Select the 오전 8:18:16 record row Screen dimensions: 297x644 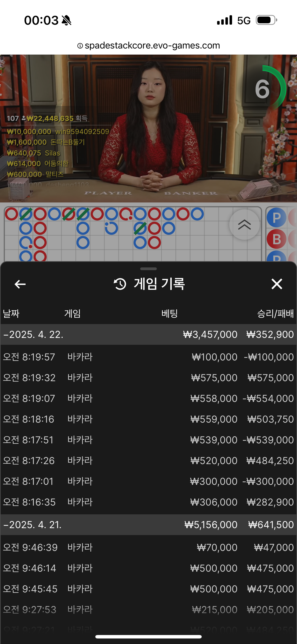[148, 419]
